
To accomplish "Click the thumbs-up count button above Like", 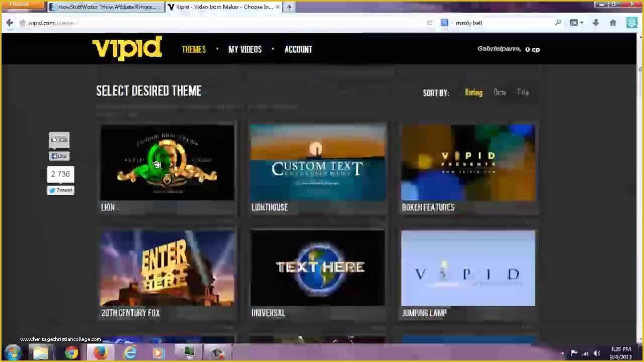I will point(59,140).
